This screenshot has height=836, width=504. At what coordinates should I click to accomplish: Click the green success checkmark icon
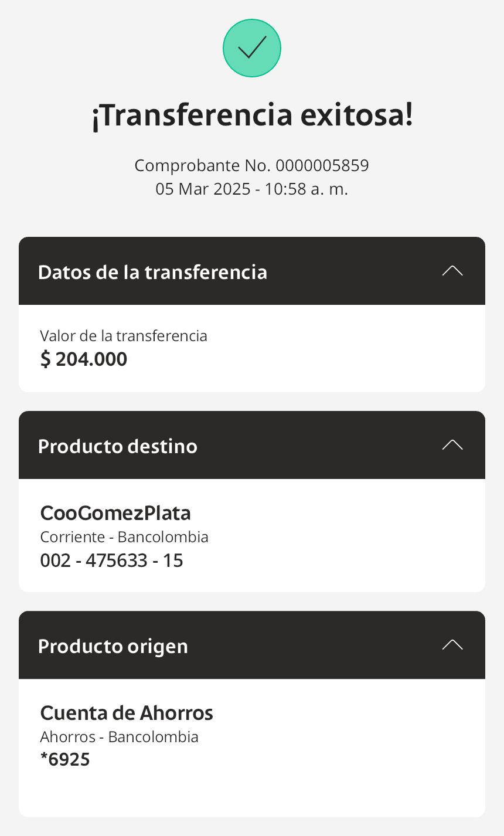(252, 48)
